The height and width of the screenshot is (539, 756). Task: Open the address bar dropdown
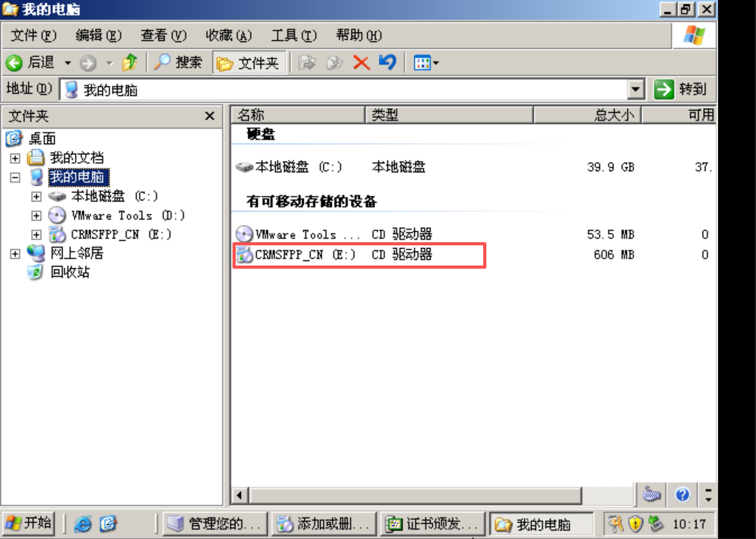[x=635, y=89]
